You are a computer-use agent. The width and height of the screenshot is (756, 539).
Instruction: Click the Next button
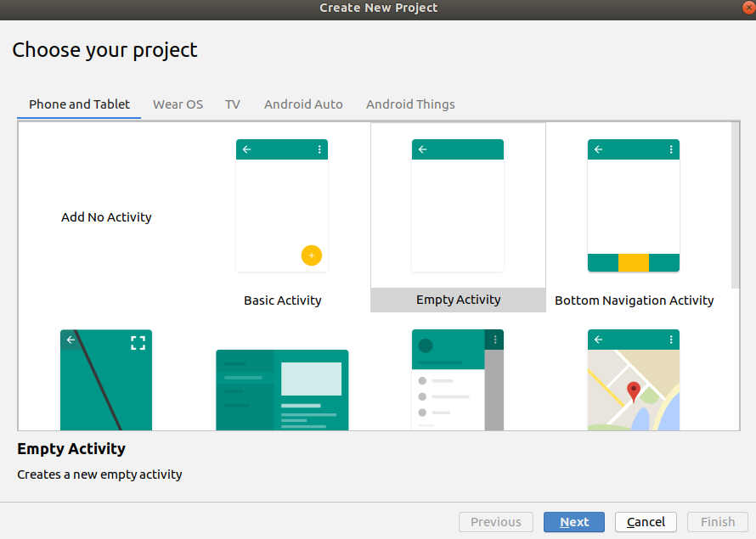[573, 522]
